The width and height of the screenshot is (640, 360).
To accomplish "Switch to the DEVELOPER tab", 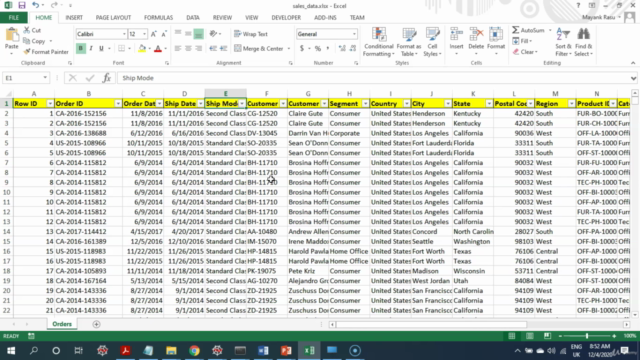I will coord(286,18).
